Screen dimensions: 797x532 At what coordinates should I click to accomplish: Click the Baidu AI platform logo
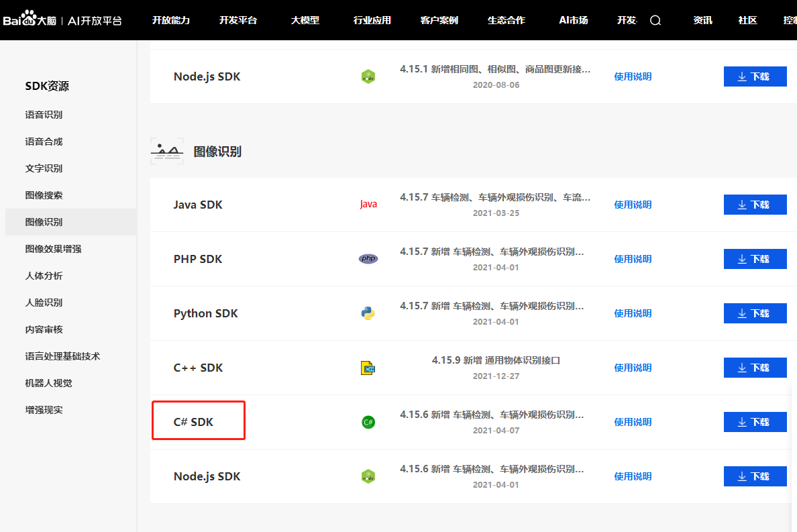point(62,20)
